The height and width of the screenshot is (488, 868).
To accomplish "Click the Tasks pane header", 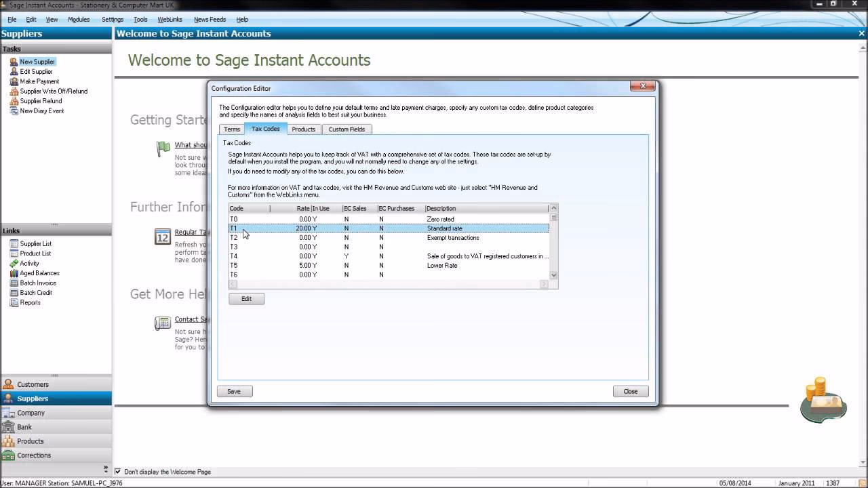I will (56, 49).
